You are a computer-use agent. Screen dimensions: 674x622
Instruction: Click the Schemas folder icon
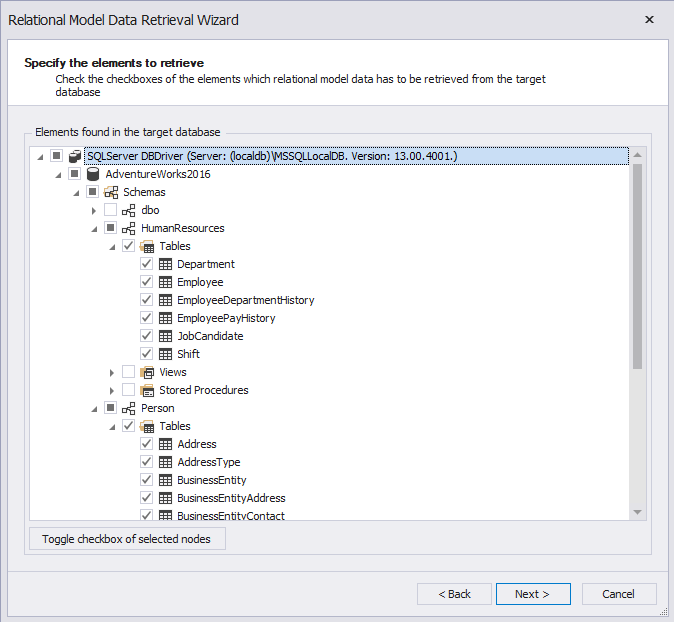[x=111, y=192]
